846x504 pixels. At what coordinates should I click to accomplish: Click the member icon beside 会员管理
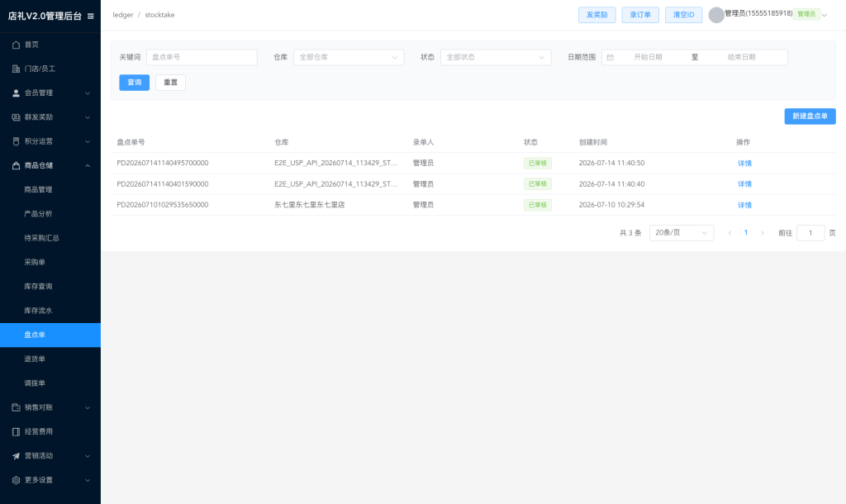tap(17, 93)
